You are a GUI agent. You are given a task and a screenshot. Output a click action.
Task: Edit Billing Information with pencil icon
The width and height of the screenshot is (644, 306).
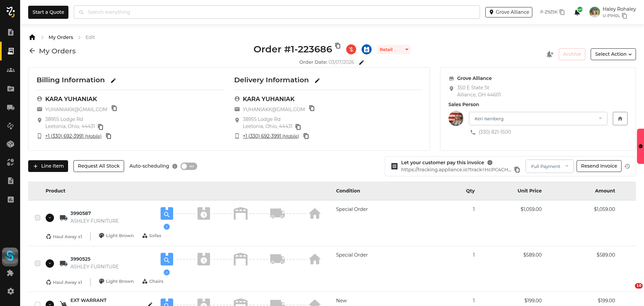[113, 81]
